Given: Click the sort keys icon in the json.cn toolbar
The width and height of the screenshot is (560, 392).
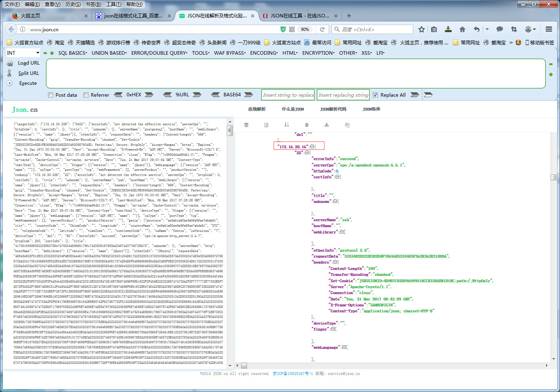Looking at the screenshot, I should click(x=286, y=125).
